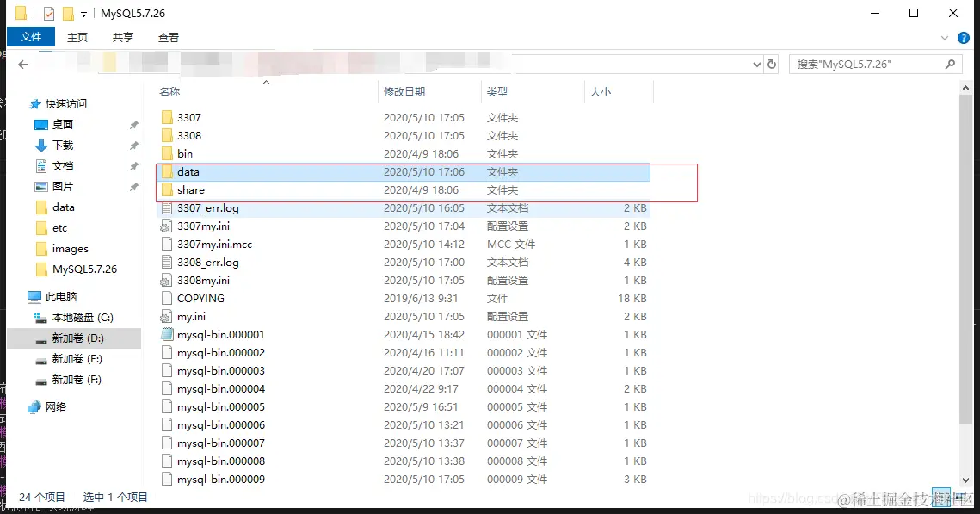The height and width of the screenshot is (514, 980).
Task: Select the data folder row
Action: click(404, 172)
